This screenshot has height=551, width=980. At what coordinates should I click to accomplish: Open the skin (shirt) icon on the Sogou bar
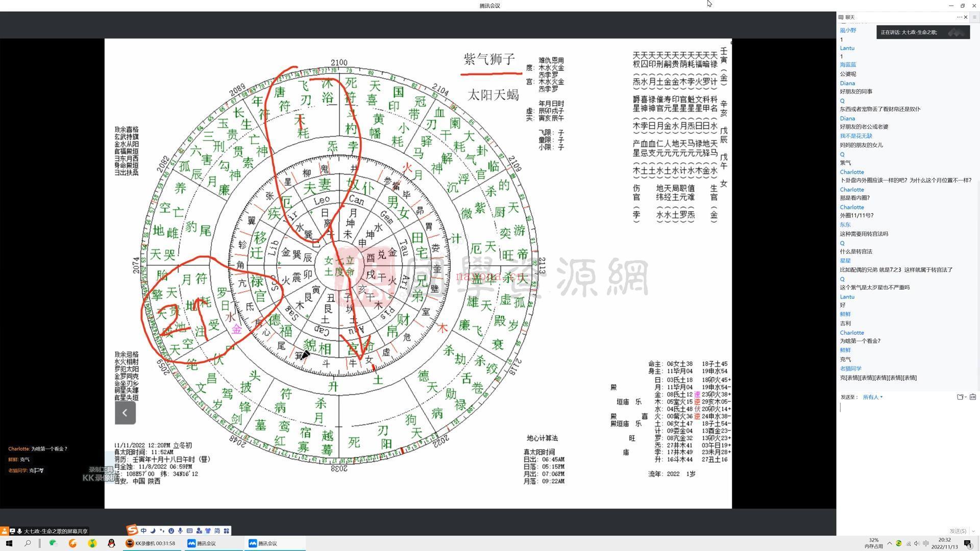coord(208,531)
